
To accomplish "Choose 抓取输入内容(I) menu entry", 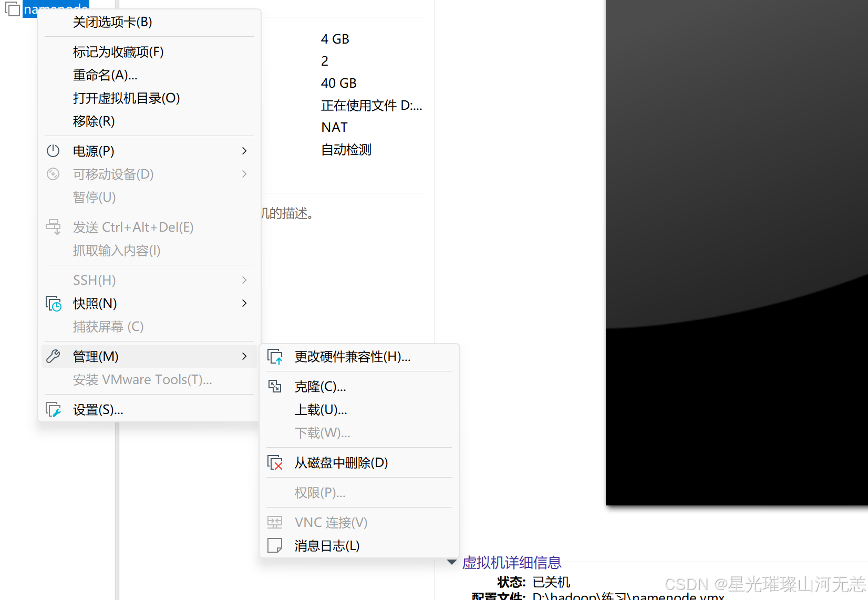I will (149, 251).
